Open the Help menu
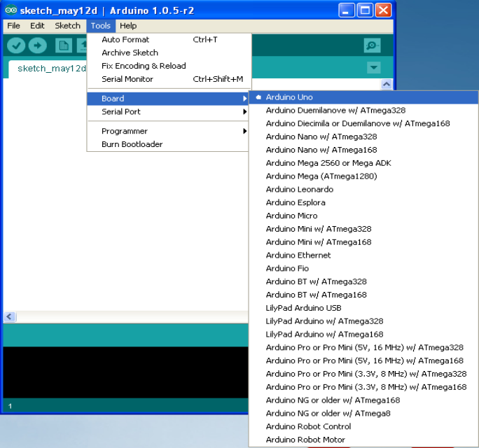 (x=128, y=26)
